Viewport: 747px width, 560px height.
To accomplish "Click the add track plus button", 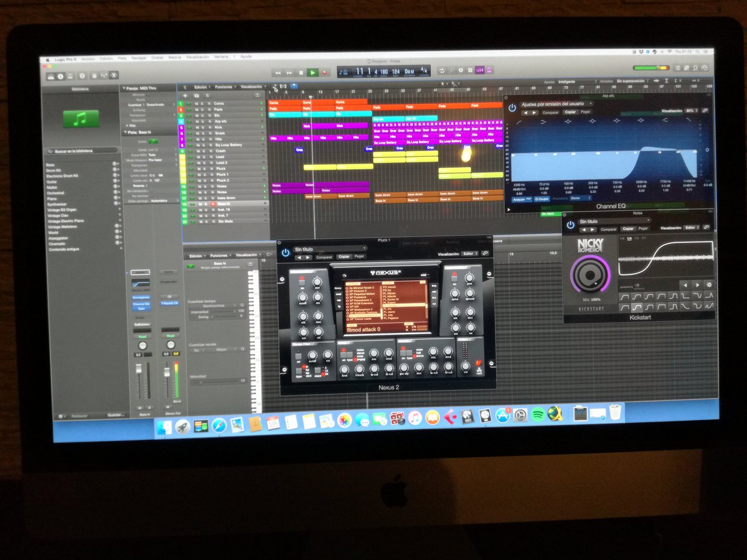I will tap(186, 95).
